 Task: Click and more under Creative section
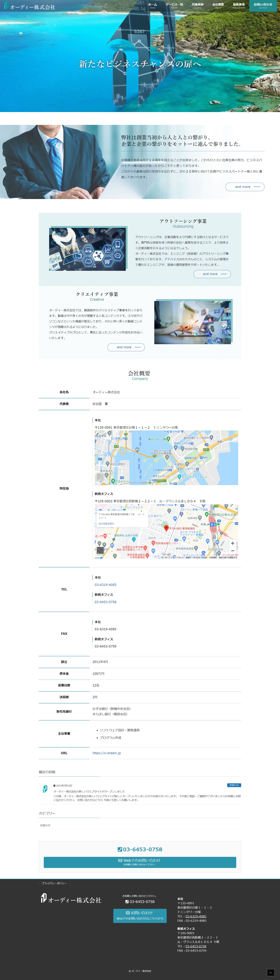(126, 347)
